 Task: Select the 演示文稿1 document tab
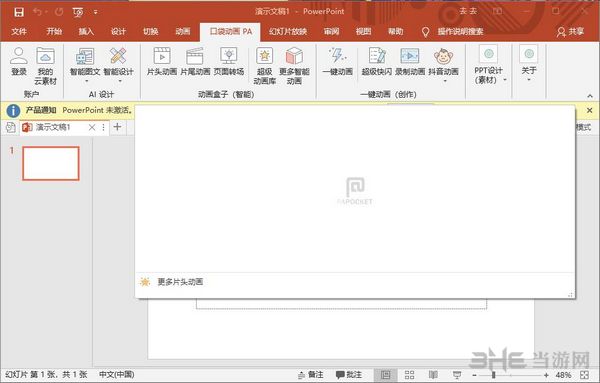pyautogui.click(x=53, y=127)
